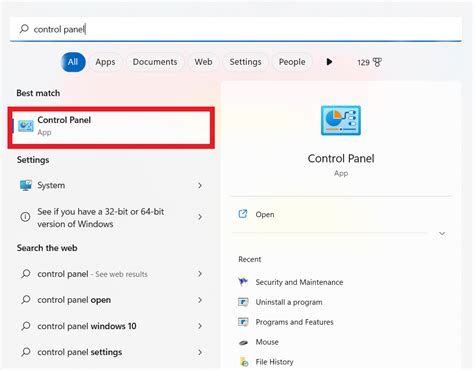Click the System monitor icon under Settings
The image size is (474, 370).
click(26, 185)
